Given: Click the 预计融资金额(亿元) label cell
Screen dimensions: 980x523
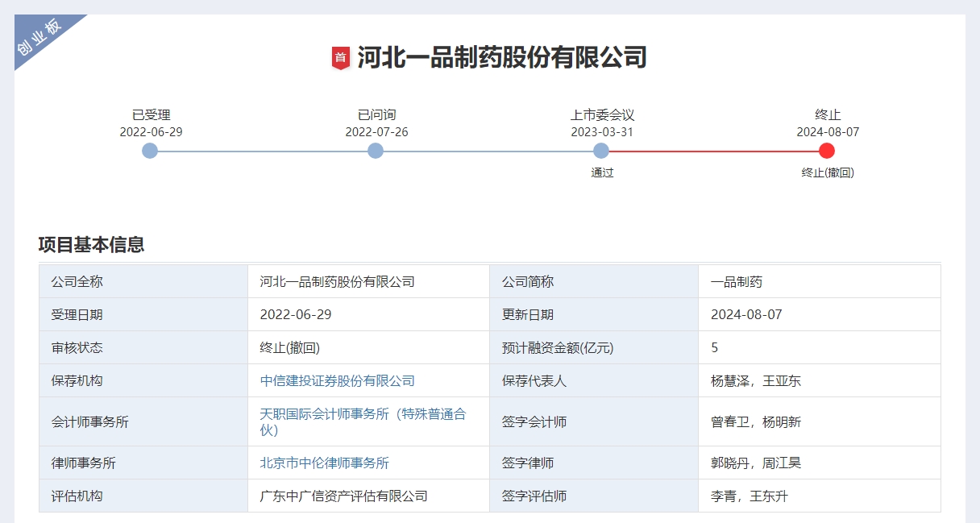Looking at the screenshot, I should click(594, 347).
